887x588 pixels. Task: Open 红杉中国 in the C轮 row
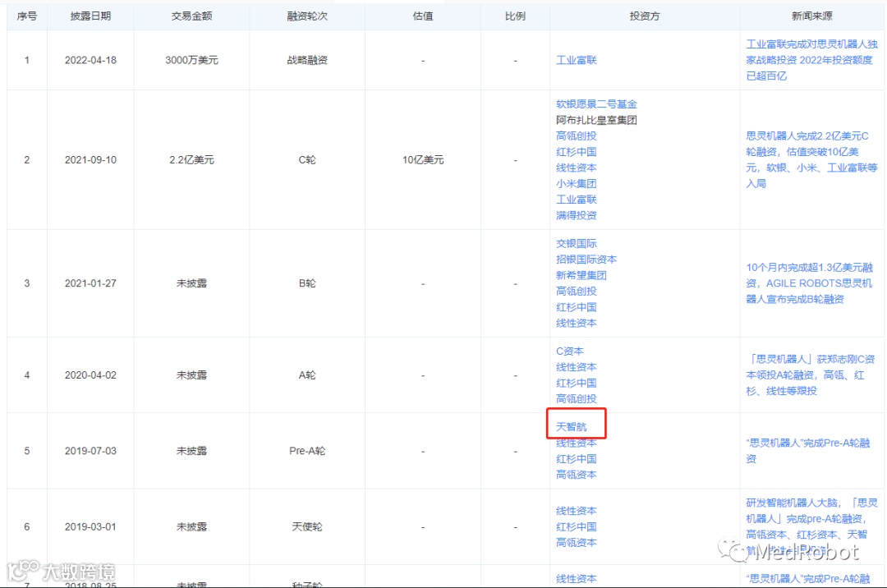pos(576,152)
